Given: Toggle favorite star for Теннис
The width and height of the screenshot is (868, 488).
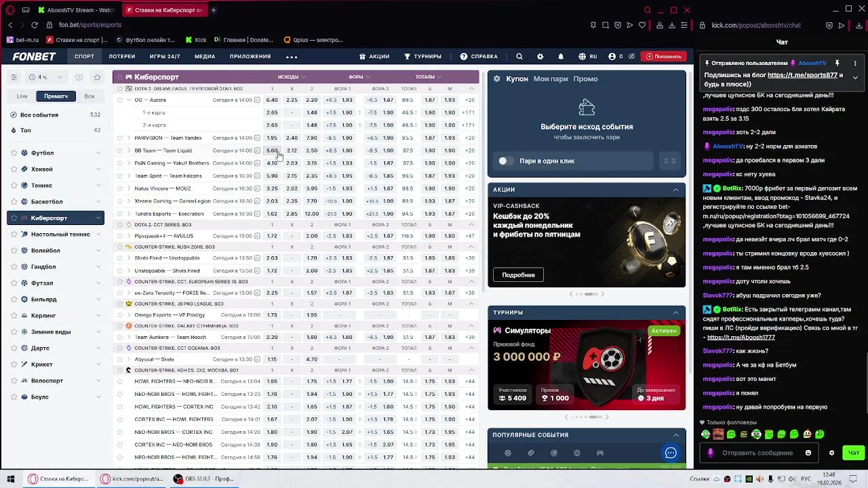Looking at the screenshot, I should tap(14, 186).
